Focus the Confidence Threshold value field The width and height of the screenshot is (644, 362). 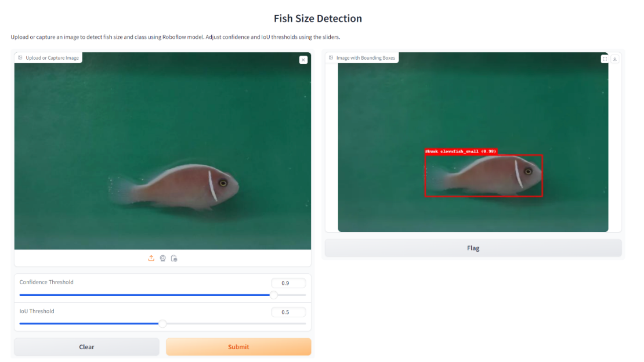(288, 283)
